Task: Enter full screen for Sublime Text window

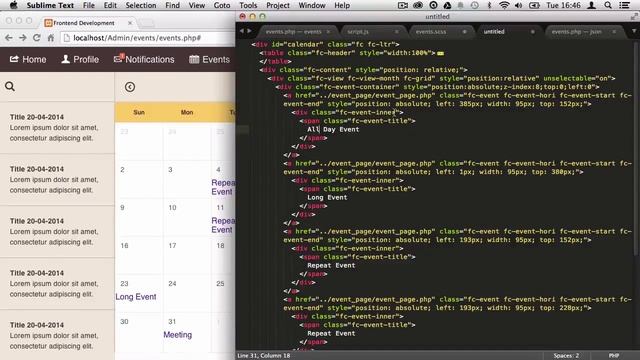Action: [634, 16]
